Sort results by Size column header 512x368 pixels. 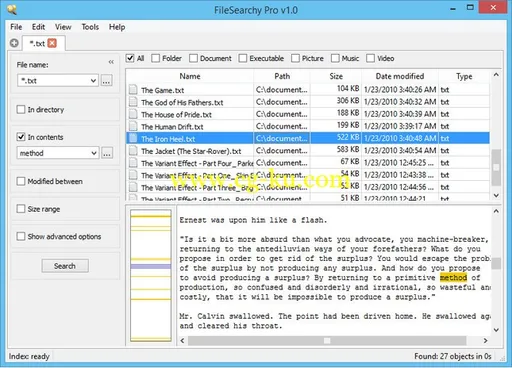(x=336, y=76)
